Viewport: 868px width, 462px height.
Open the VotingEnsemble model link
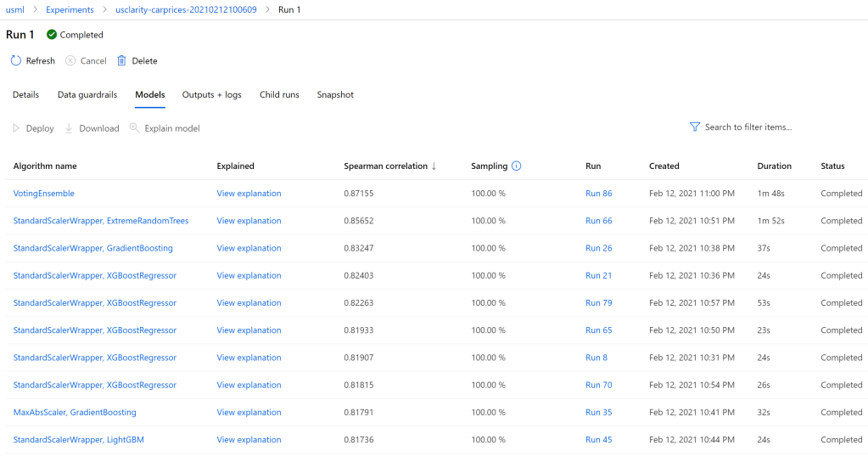(x=44, y=194)
